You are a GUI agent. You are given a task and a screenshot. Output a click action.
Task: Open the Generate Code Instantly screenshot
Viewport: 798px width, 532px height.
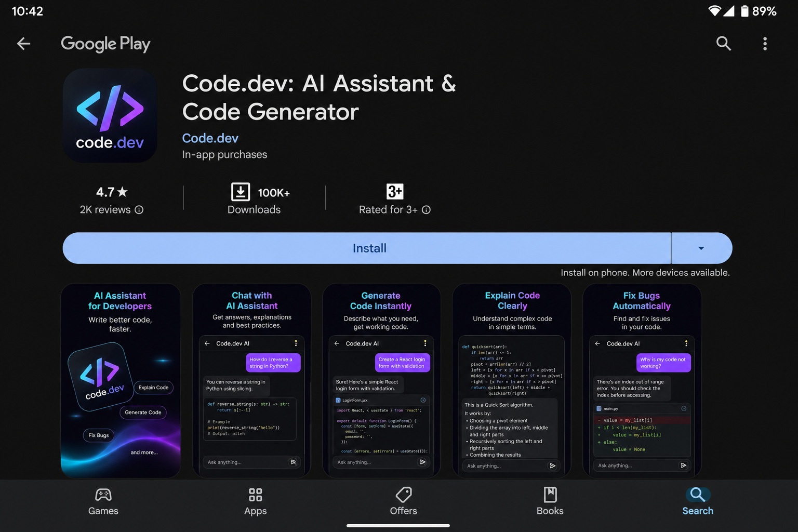381,380
